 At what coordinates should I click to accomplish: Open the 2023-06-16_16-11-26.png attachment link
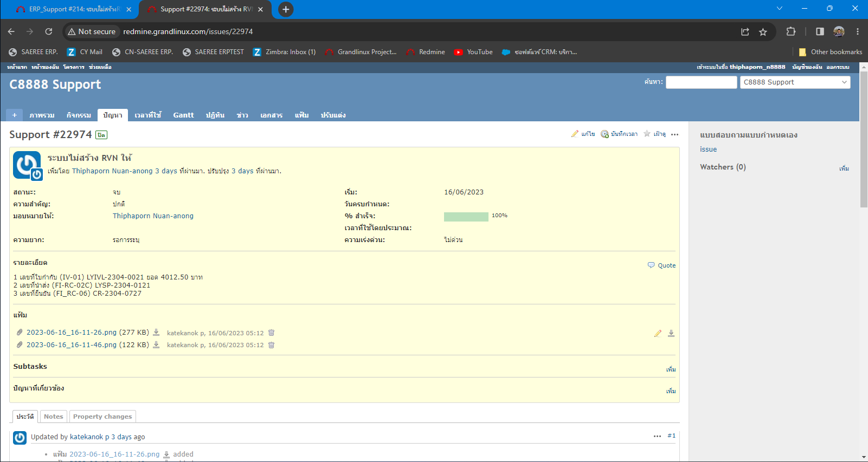[x=72, y=333]
